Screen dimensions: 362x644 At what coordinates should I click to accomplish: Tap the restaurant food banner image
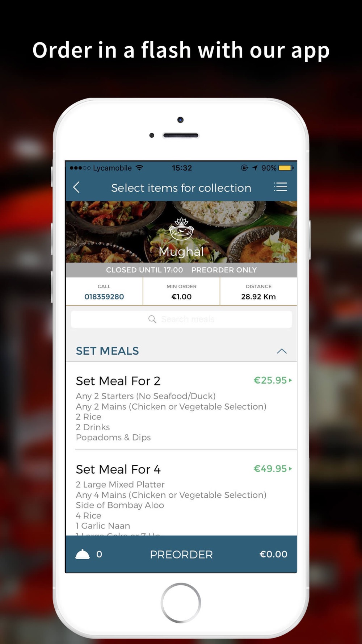[x=181, y=232]
